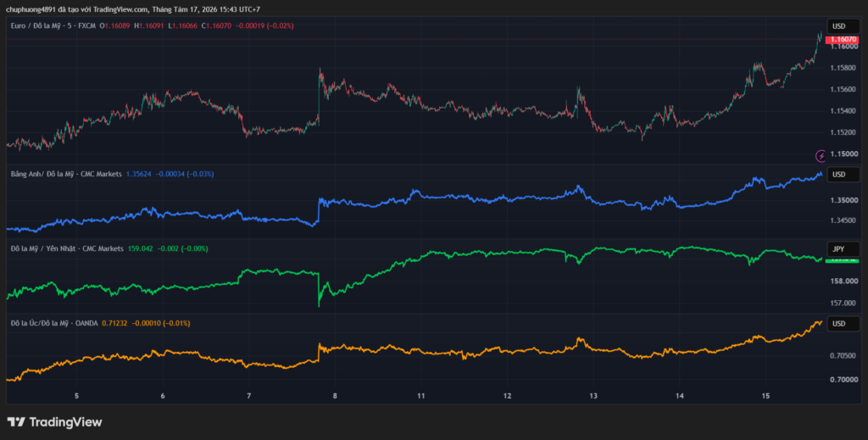Click the 0.71232 price value
This screenshot has height=440, width=868.
[x=114, y=323]
